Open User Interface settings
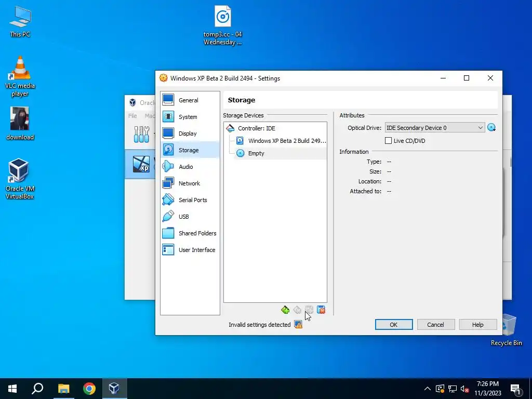 [190, 250]
